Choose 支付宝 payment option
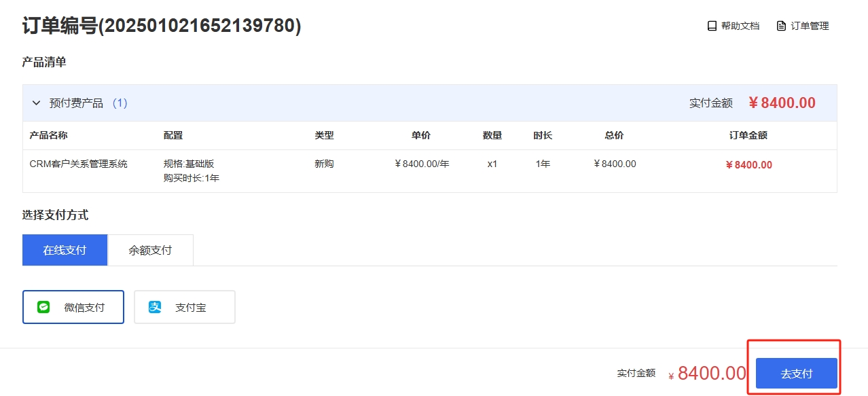This screenshot has height=396, width=868. click(185, 307)
